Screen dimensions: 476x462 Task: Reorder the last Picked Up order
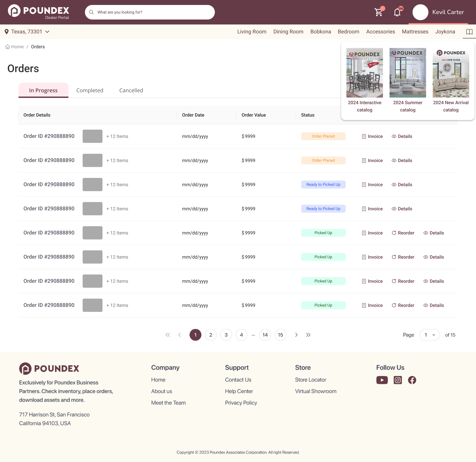403,305
